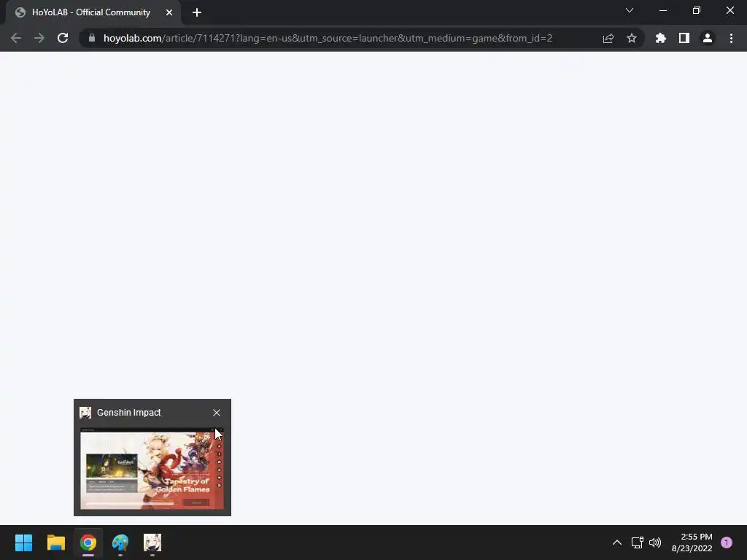Screen dimensions: 747x560
Task: Open Paint app from taskbar
Action: [120, 542]
